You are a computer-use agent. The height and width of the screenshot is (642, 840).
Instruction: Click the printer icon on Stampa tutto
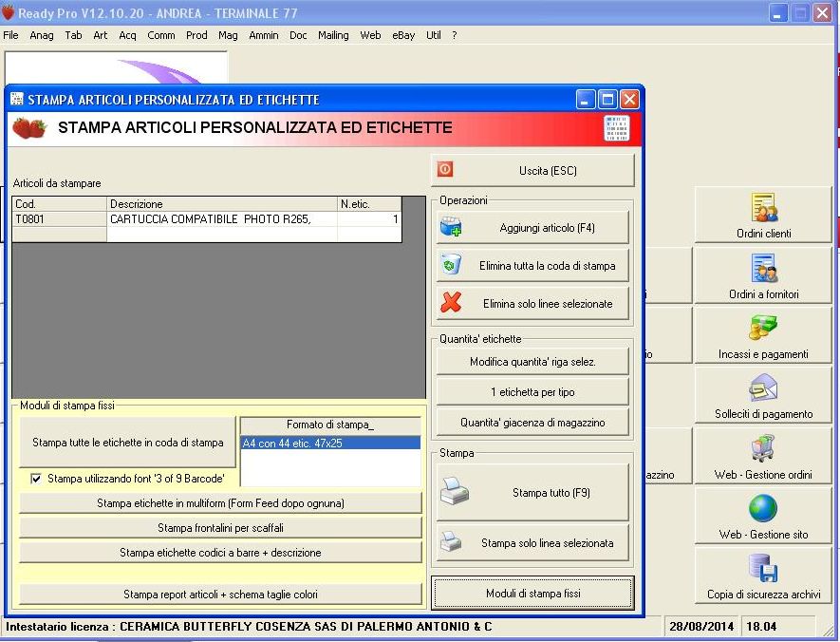pos(455,491)
